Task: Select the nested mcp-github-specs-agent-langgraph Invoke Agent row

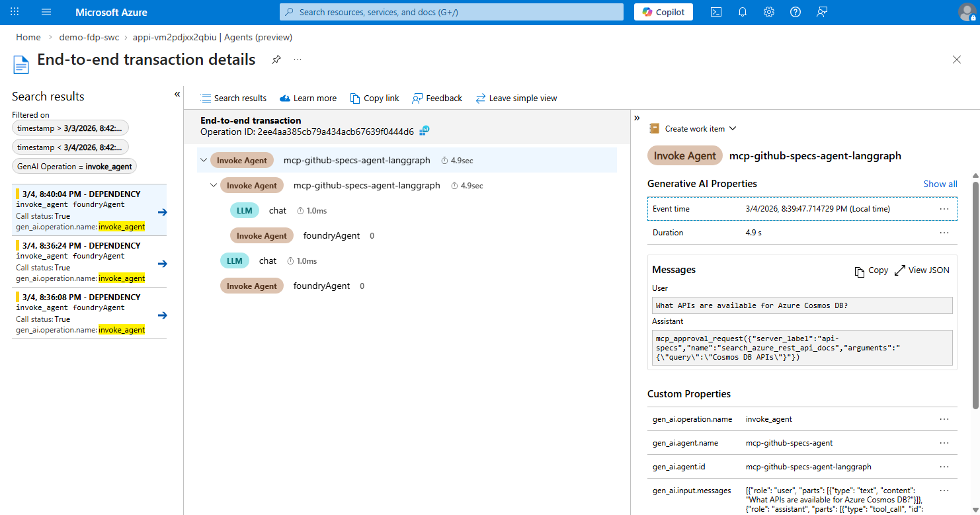Action: click(407, 185)
